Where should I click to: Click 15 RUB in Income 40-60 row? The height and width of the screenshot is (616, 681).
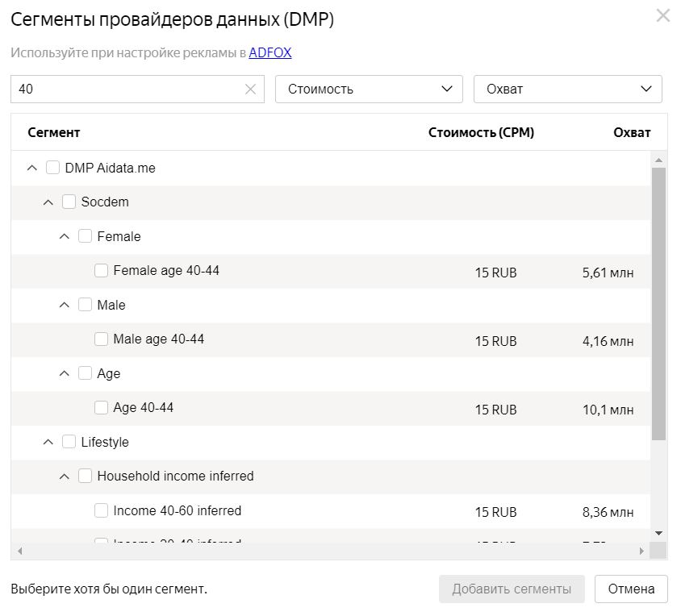coord(496,512)
